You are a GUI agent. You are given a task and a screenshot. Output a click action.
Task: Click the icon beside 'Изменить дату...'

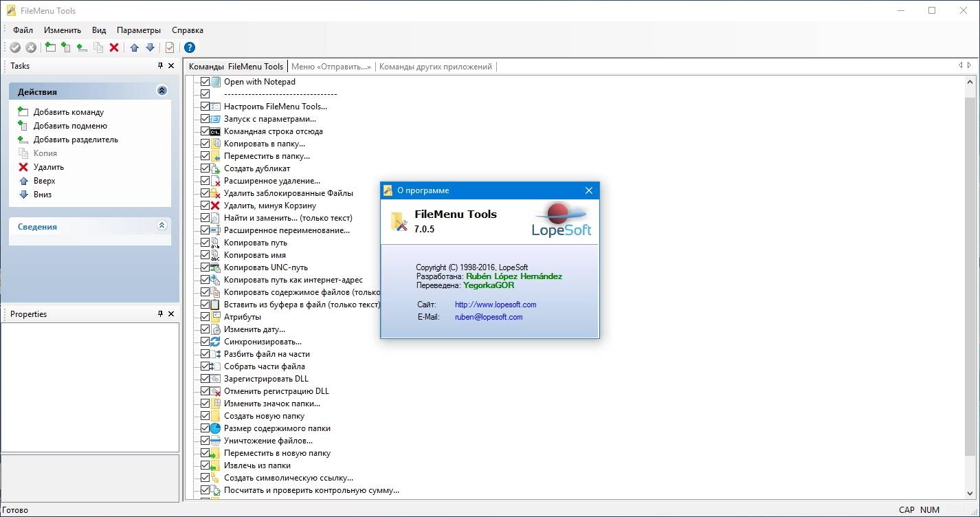(216, 329)
